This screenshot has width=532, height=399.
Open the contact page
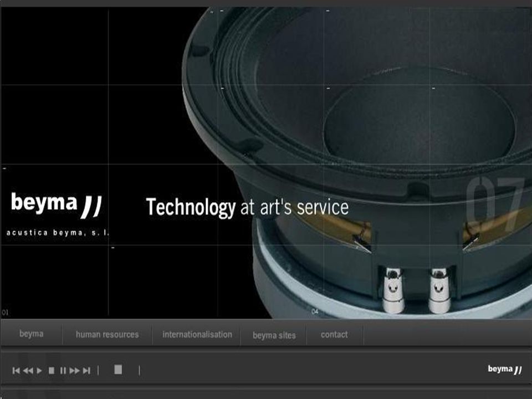click(334, 335)
